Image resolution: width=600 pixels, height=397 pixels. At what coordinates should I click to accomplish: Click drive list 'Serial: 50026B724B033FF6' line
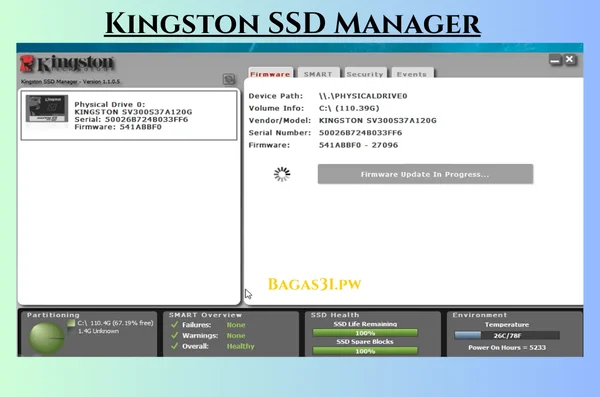(131, 119)
